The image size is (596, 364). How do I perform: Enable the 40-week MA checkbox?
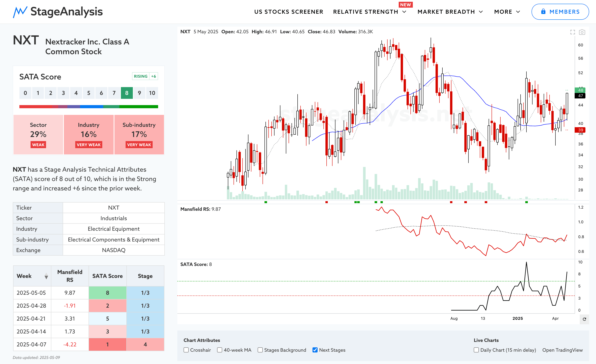pyautogui.click(x=219, y=350)
